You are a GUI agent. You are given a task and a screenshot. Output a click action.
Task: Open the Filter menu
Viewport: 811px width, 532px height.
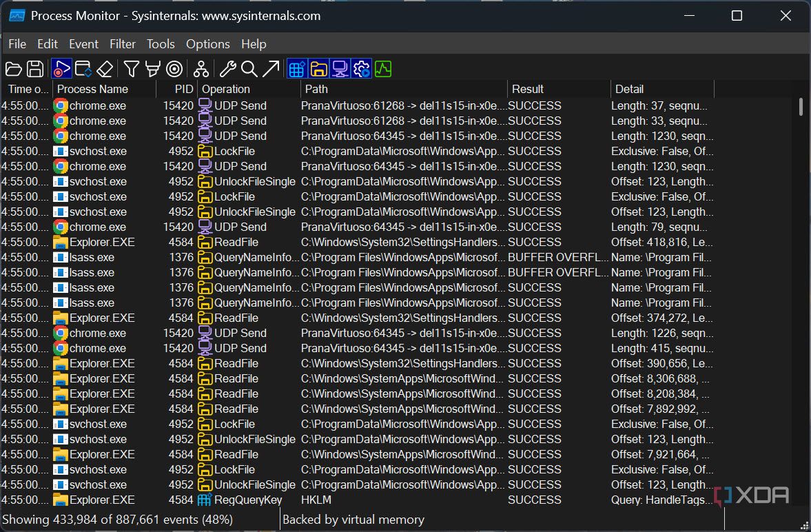pos(123,44)
